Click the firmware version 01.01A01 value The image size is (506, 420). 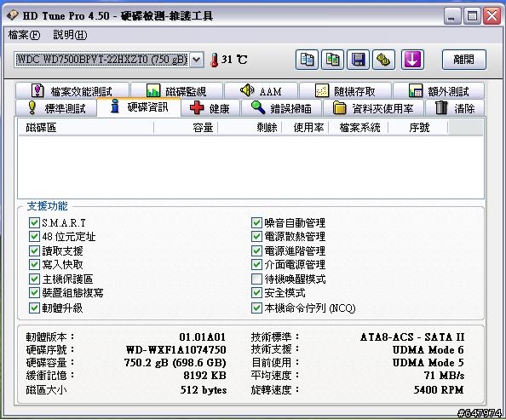point(203,337)
